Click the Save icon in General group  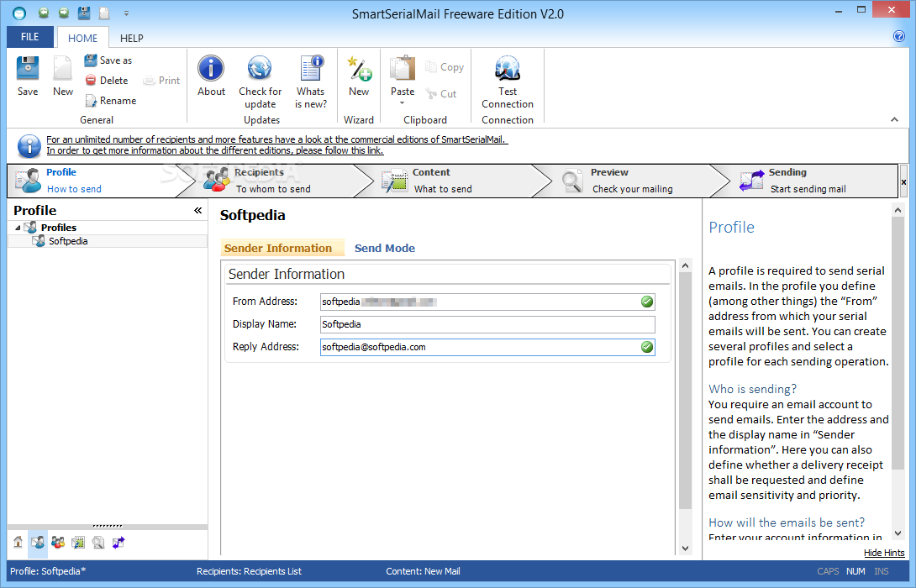click(28, 76)
